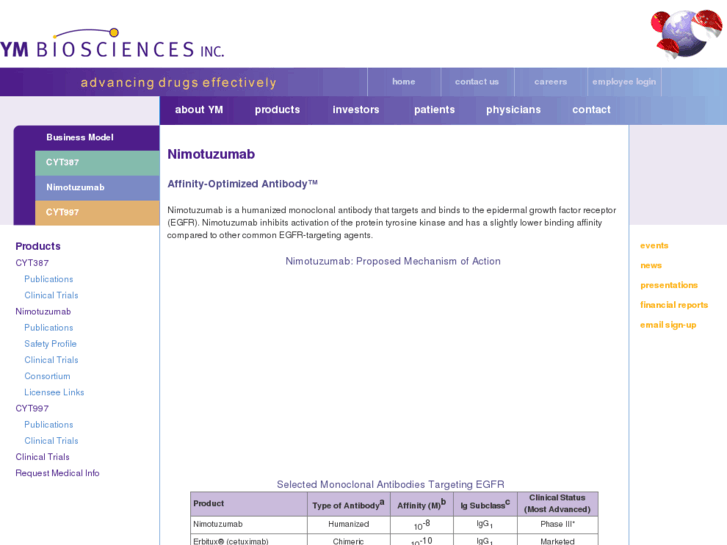
Task: Open the contact menu item
Action: pos(591,110)
